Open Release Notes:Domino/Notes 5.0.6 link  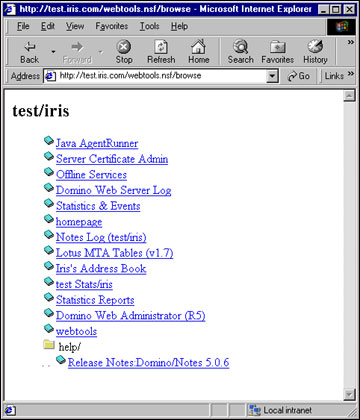pos(148,363)
